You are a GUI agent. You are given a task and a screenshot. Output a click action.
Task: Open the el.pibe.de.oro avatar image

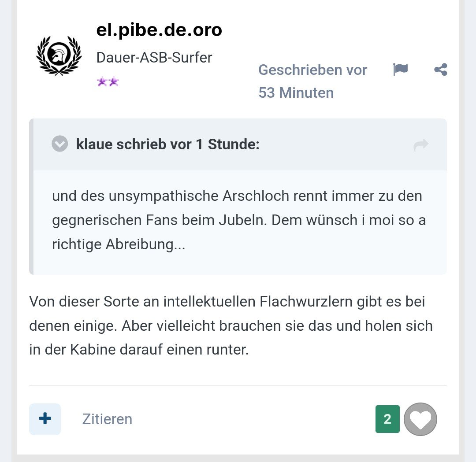(59, 56)
